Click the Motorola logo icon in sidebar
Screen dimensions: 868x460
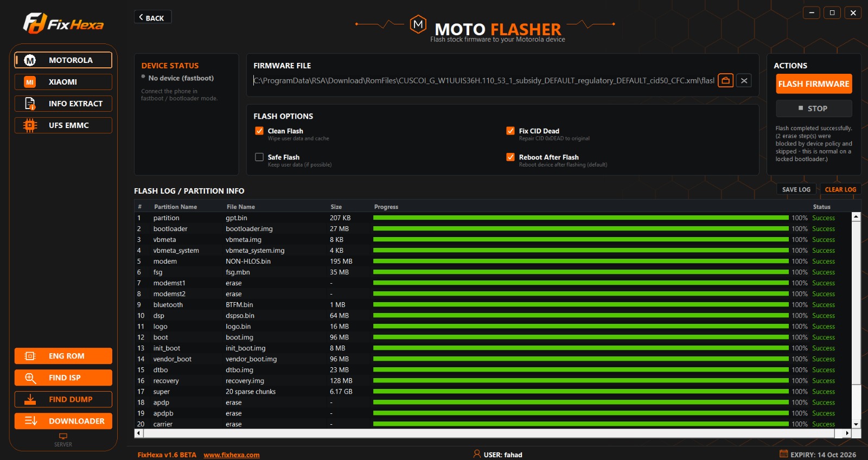click(30, 60)
